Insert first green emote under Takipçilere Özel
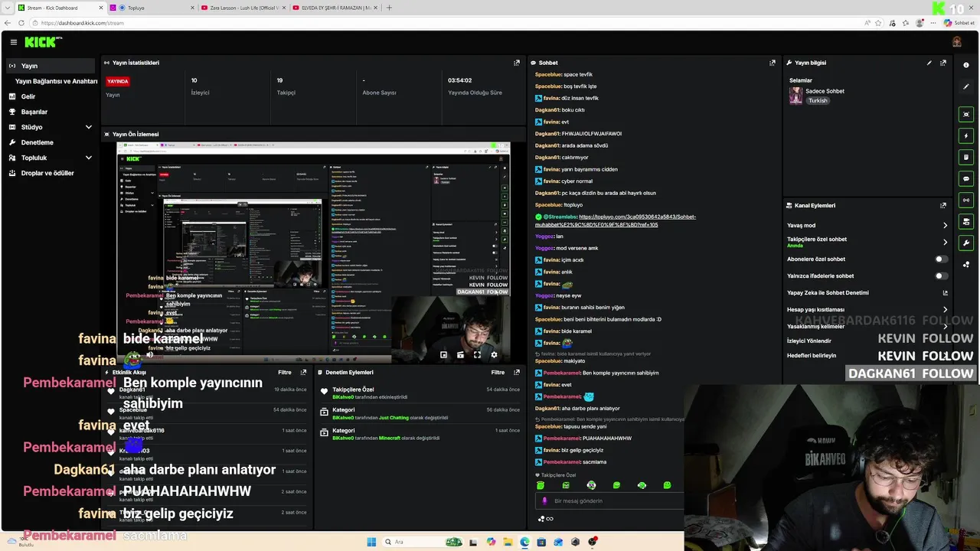The height and width of the screenshot is (551, 980). click(541, 485)
